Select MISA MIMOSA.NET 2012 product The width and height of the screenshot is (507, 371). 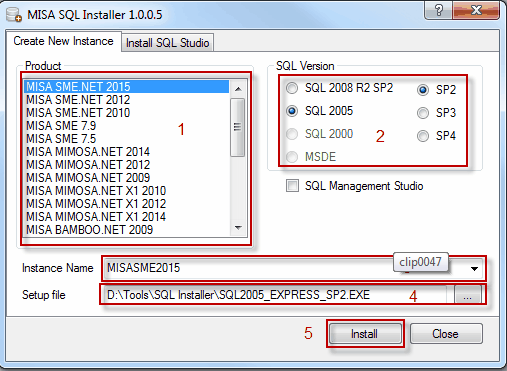(127, 165)
